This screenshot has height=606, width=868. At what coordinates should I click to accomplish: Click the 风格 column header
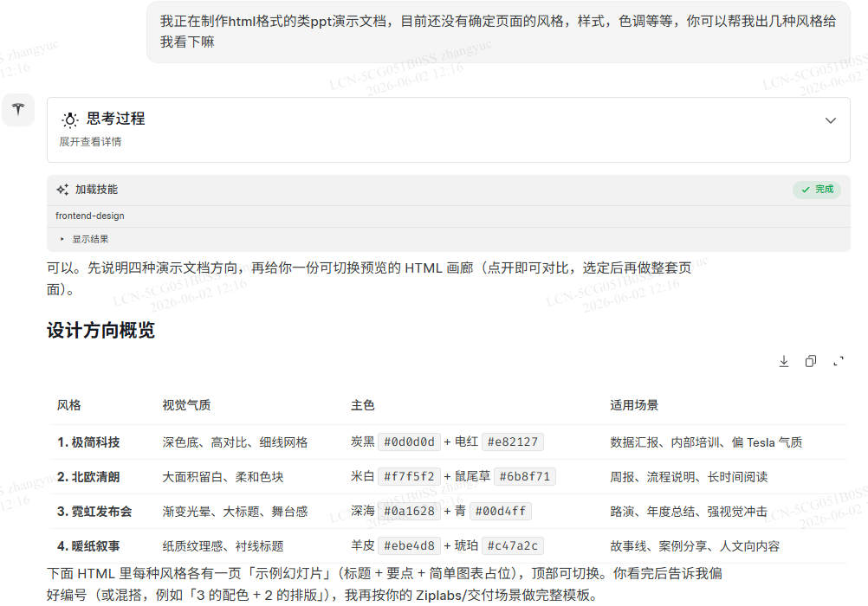coord(69,405)
